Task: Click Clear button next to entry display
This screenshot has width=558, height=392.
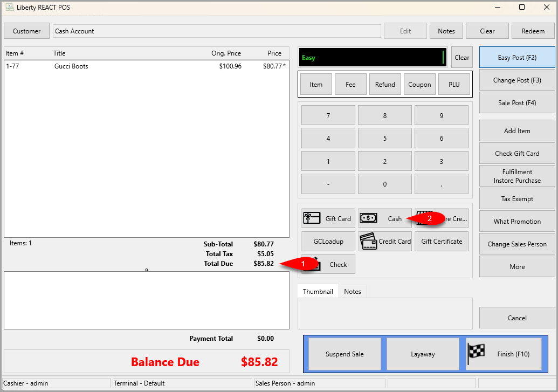Action: pos(462,57)
